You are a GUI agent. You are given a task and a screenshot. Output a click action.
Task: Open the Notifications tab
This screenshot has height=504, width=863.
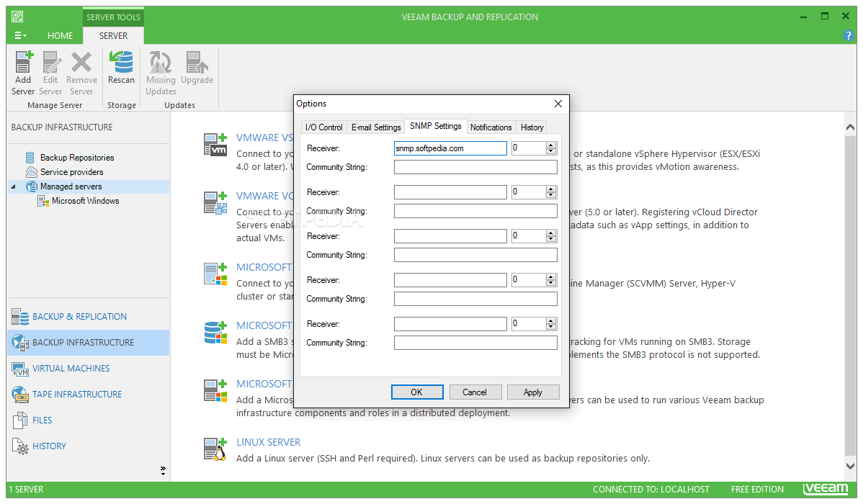point(491,127)
